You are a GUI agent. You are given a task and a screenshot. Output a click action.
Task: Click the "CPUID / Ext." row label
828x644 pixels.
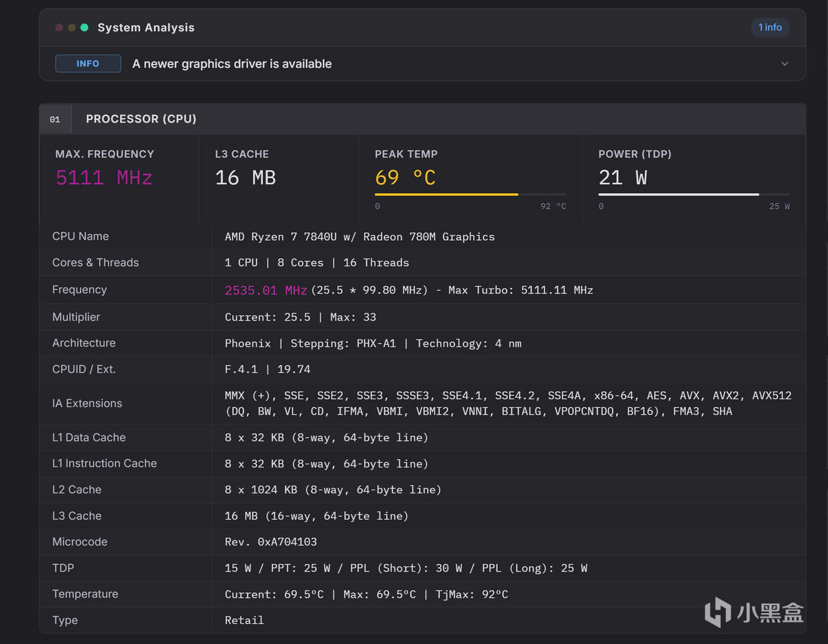[x=84, y=369]
